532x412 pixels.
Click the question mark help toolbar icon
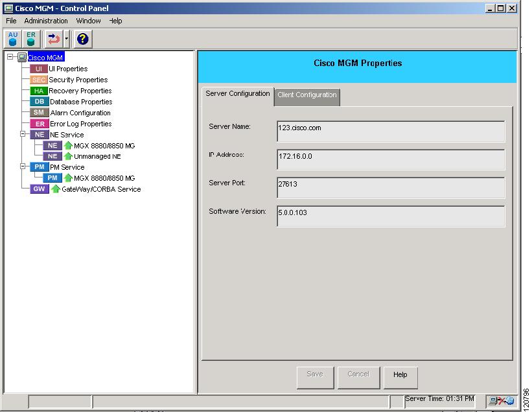pyautogui.click(x=83, y=39)
